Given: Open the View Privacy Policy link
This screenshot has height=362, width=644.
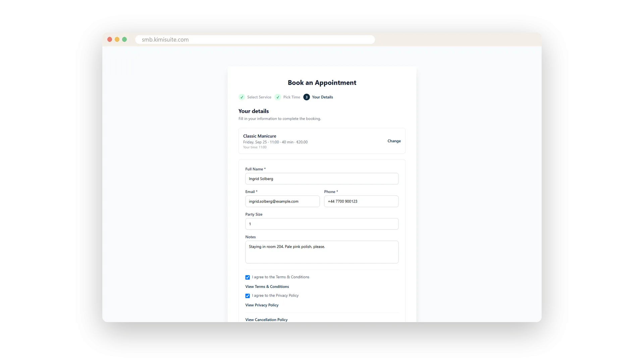Looking at the screenshot, I should [x=262, y=305].
